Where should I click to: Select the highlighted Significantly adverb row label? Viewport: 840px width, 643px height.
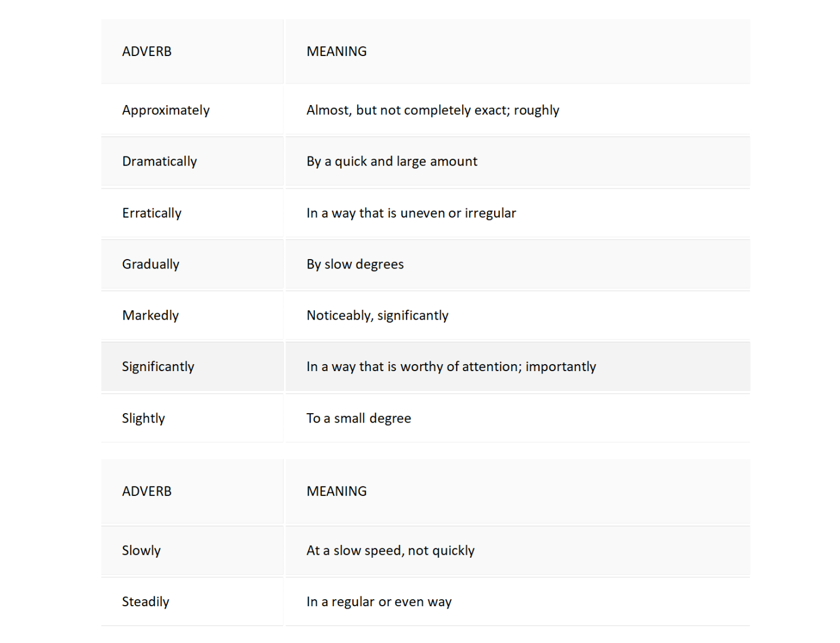pos(158,367)
